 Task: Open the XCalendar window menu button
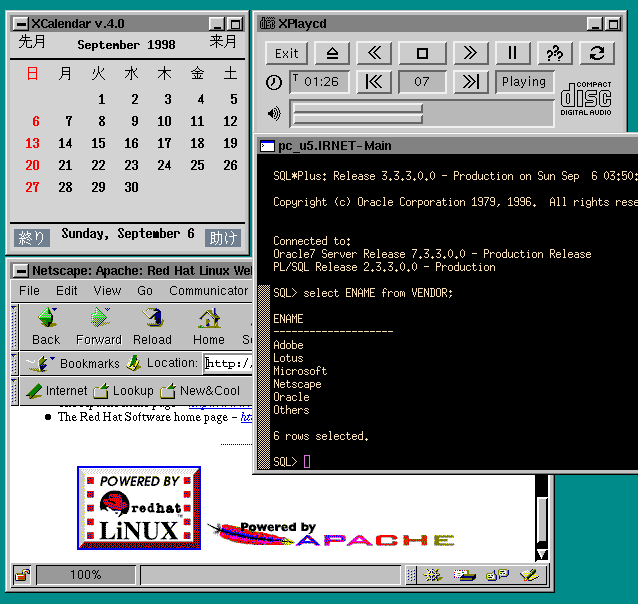[x=20, y=24]
